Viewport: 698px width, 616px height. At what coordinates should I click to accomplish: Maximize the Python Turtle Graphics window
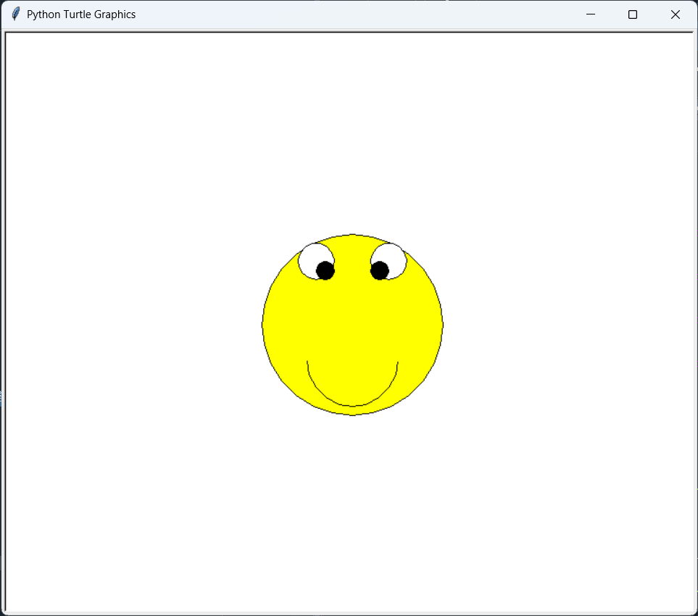click(633, 14)
